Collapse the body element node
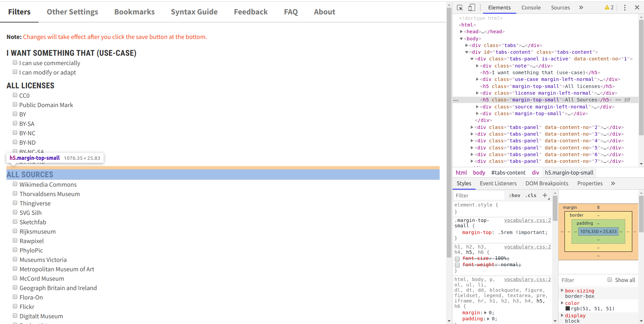Image resolution: width=644 pixels, height=324 pixels. click(462, 39)
